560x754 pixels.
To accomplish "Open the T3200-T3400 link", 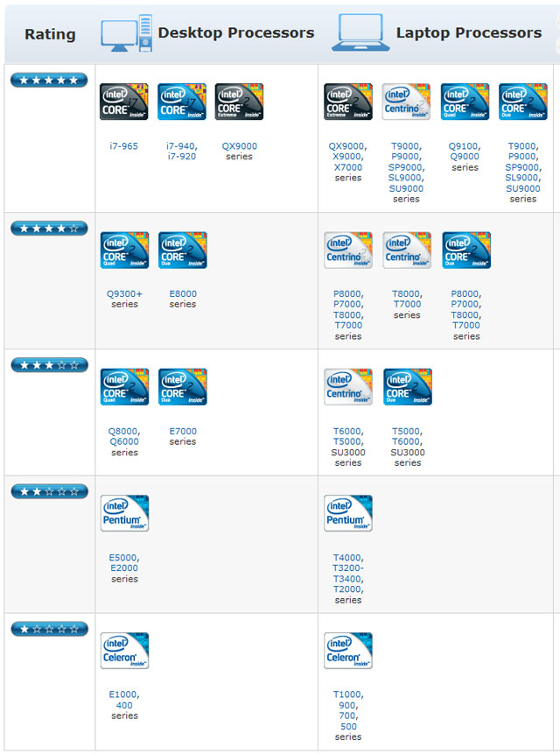I will (x=348, y=574).
